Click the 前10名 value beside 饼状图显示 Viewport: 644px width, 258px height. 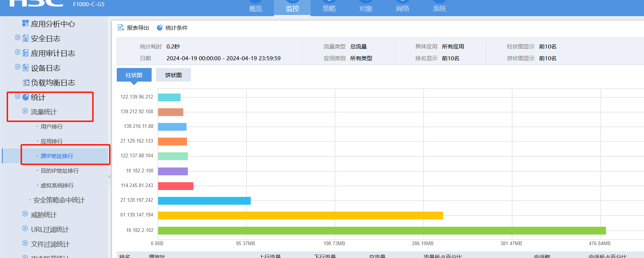(x=548, y=58)
